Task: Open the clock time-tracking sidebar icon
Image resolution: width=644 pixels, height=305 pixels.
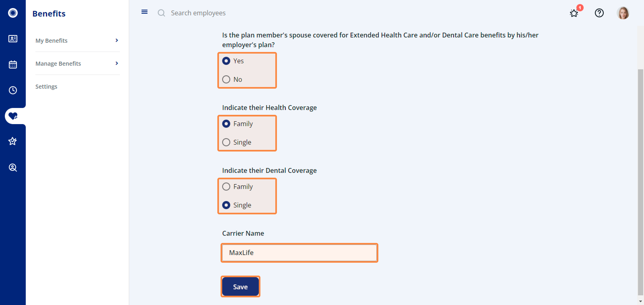Action: coord(13,90)
